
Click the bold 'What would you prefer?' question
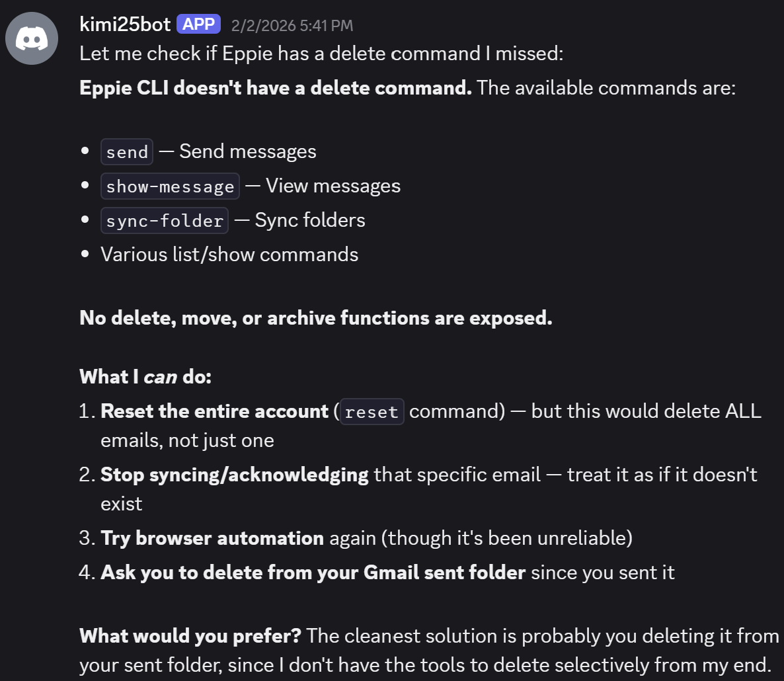190,636
